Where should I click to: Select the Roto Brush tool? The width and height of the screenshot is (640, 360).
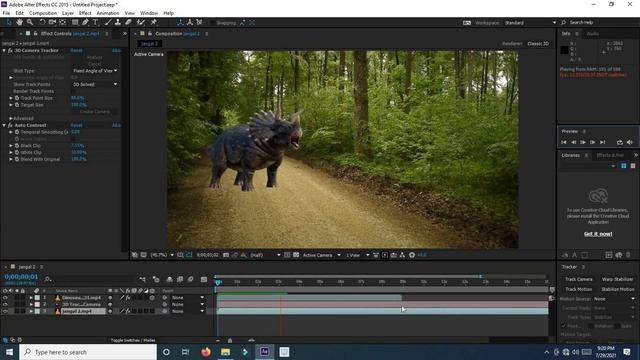click(x=141, y=22)
